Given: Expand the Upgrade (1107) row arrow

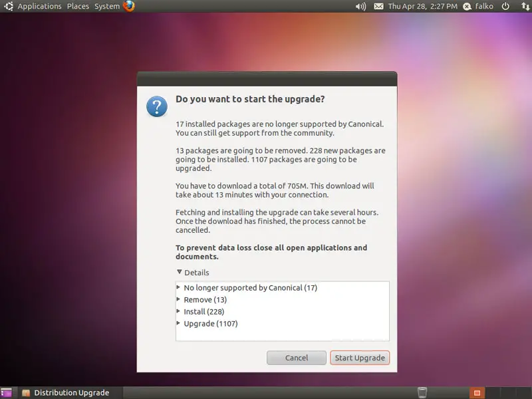Looking at the screenshot, I should point(178,323).
